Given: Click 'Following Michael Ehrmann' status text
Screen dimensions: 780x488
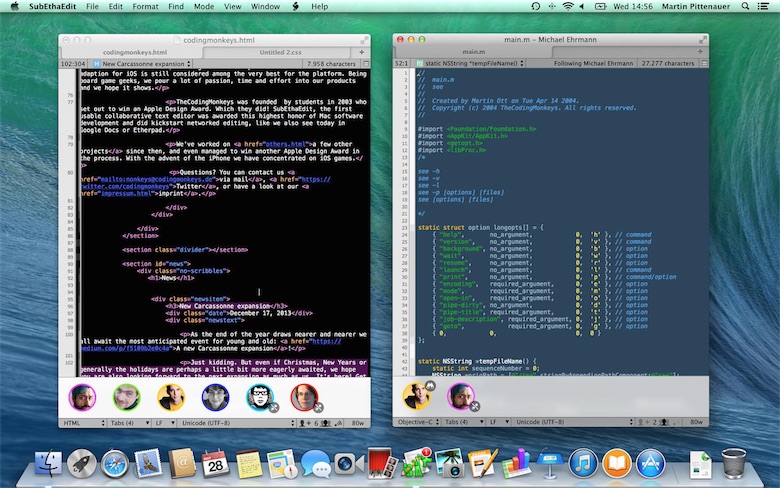Looking at the screenshot, I should [593, 63].
